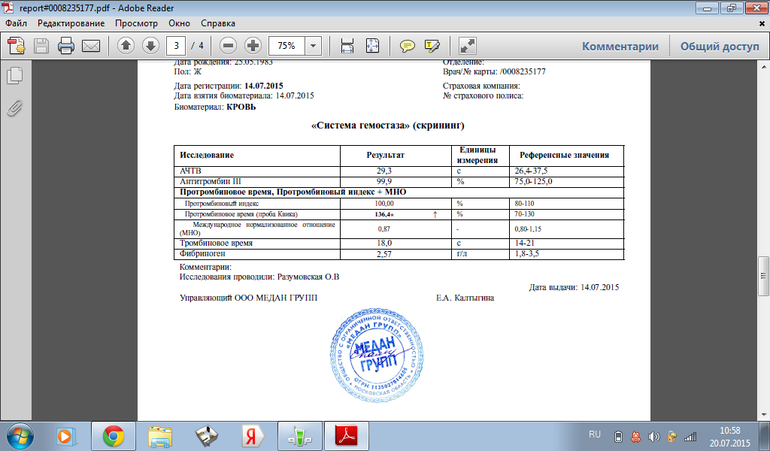Image resolution: width=770 pixels, height=451 pixels.
Task: Open the Общий доступ panel
Action: point(720,46)
